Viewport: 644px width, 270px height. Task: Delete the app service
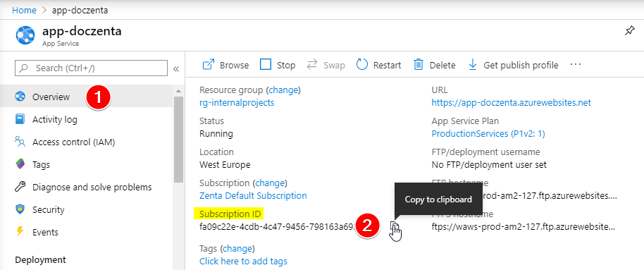pyautogui.click(x=435, y=65)
